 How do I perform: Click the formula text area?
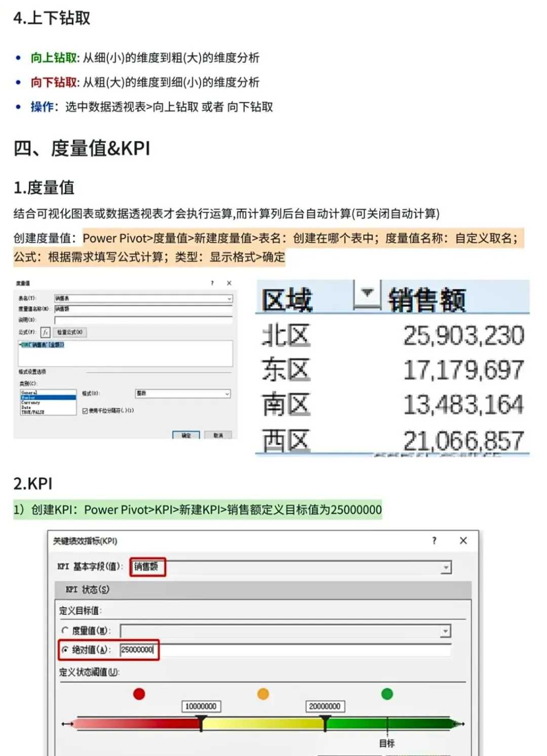click(126, 353)
